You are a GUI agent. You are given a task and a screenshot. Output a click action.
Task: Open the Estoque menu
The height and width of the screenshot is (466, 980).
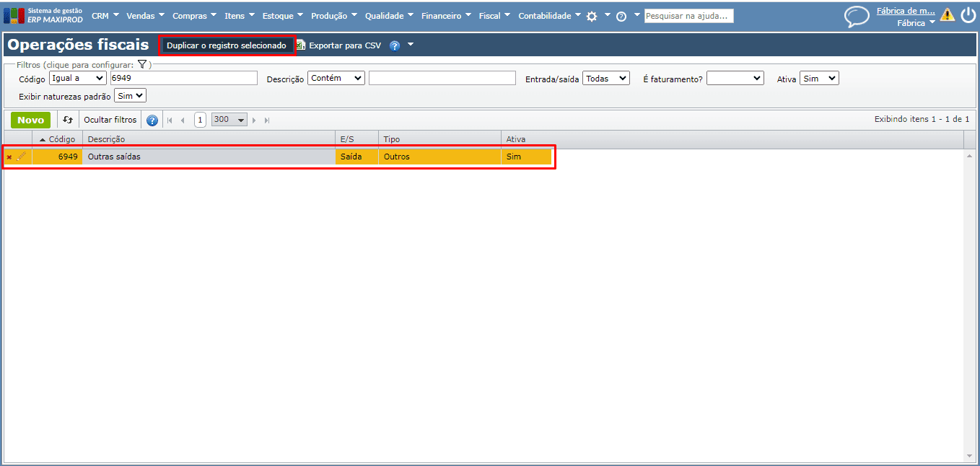pos(283,16)
